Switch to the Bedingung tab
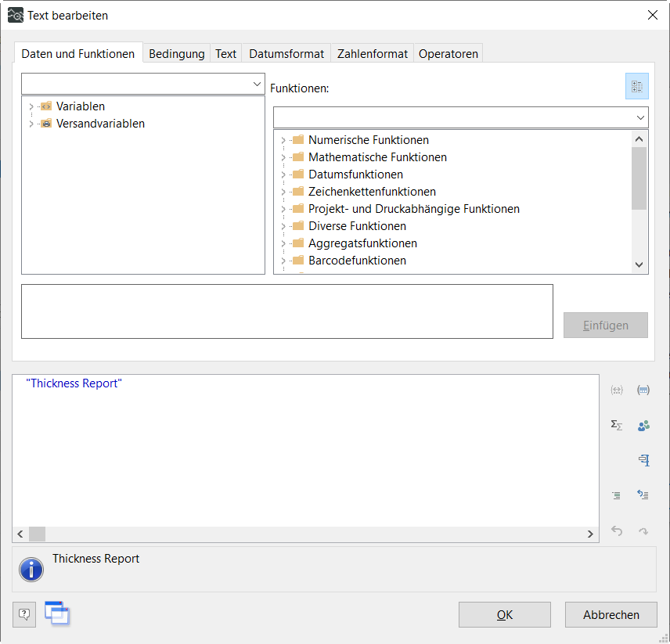670x644 pixels. click(177, 54)
